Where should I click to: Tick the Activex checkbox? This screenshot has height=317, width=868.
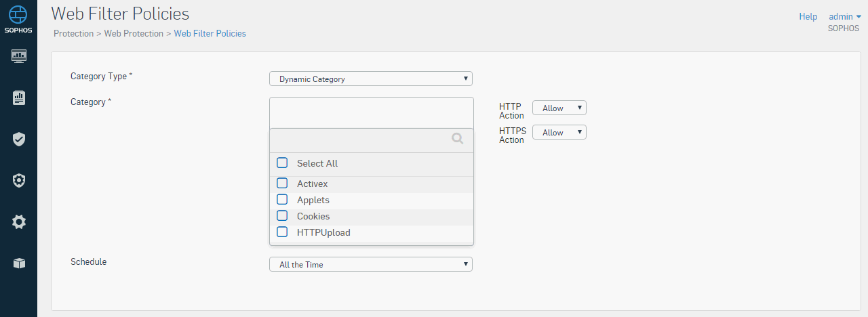coord(282,183)
